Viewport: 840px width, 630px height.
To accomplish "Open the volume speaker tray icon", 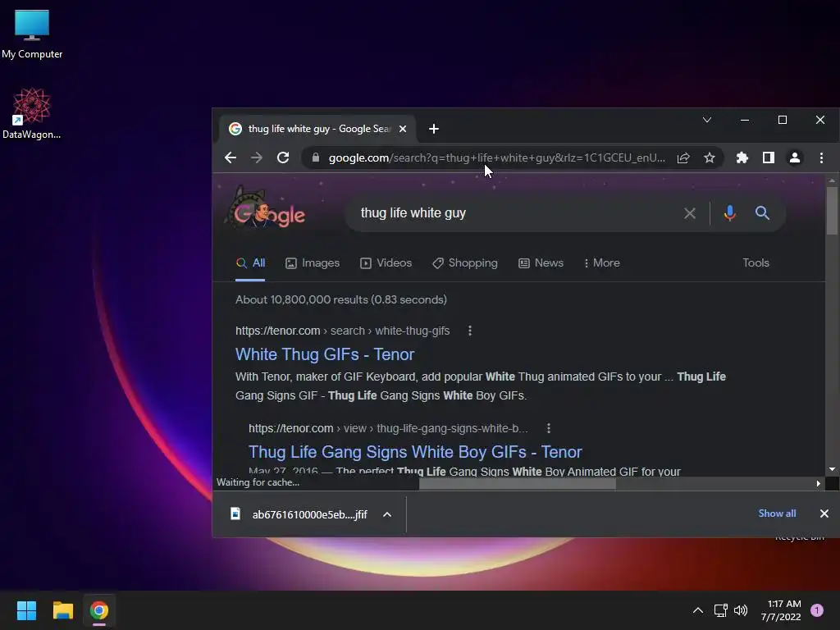I will (741, 610).
